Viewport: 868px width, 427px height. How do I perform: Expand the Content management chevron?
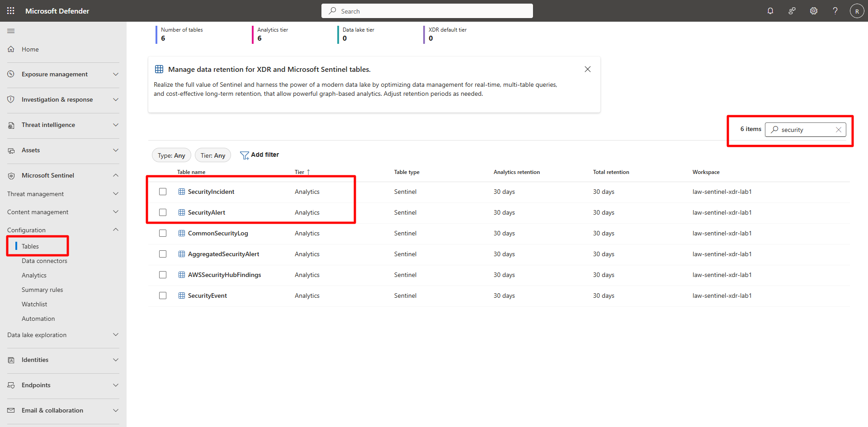tap(116, 212)
